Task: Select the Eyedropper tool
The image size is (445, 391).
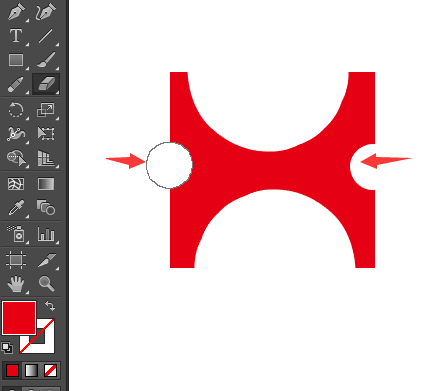Action: (x=16, y=208)
